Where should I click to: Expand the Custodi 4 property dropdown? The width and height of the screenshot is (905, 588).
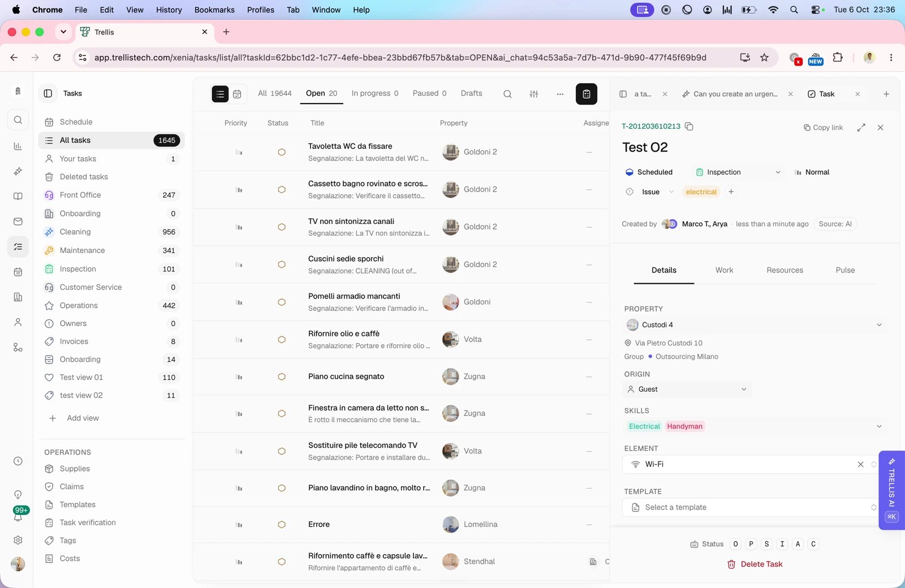click(754, 325)
